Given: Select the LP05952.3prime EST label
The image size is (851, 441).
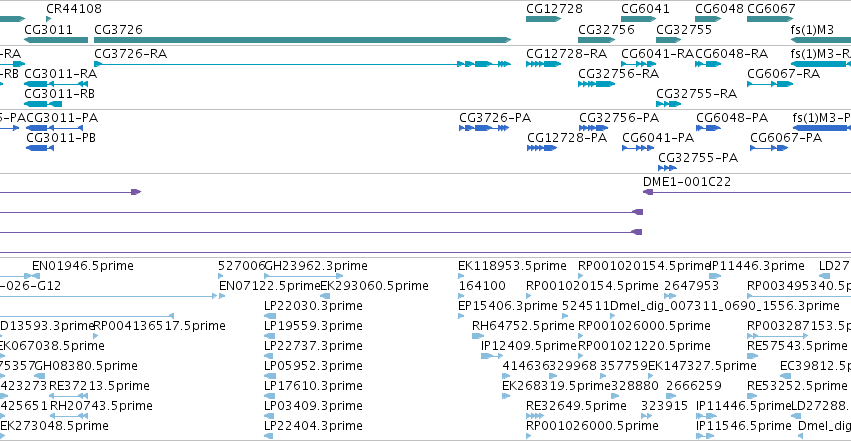Looking at the screenshot, I should [x=313, y=366].
